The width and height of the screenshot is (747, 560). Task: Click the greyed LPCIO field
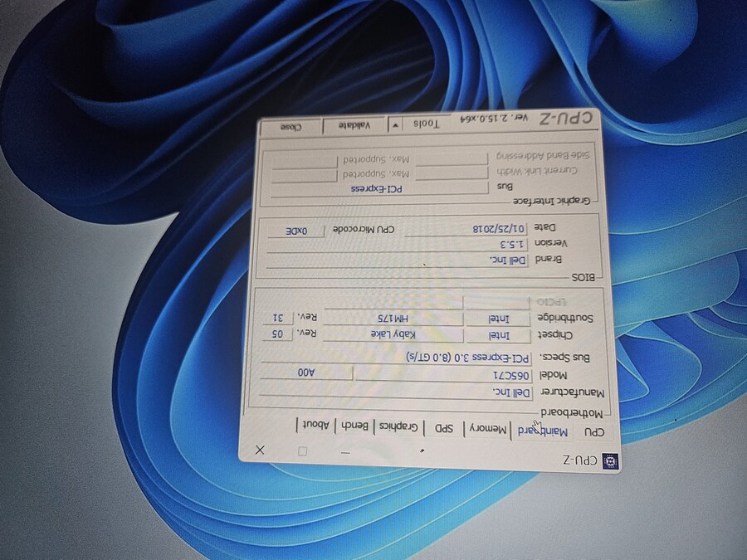tap(496, 302)
